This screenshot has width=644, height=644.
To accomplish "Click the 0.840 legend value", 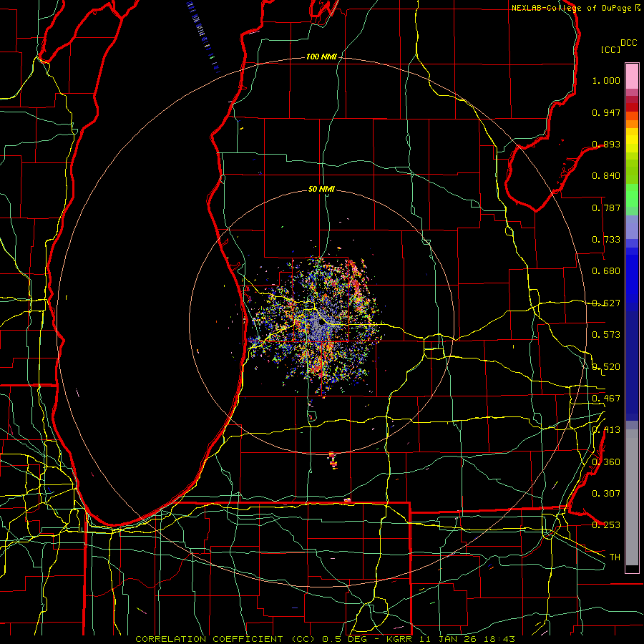I will 606,176.
